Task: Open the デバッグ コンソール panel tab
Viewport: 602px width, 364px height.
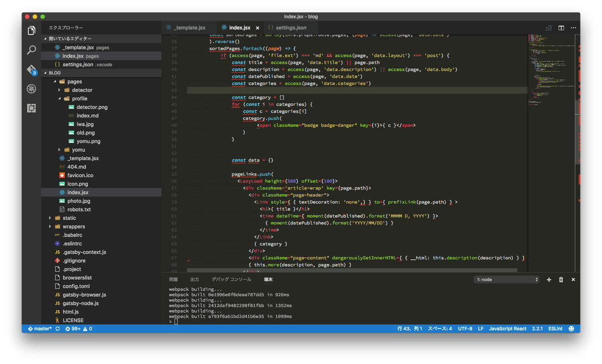Action: pos(231,279)
